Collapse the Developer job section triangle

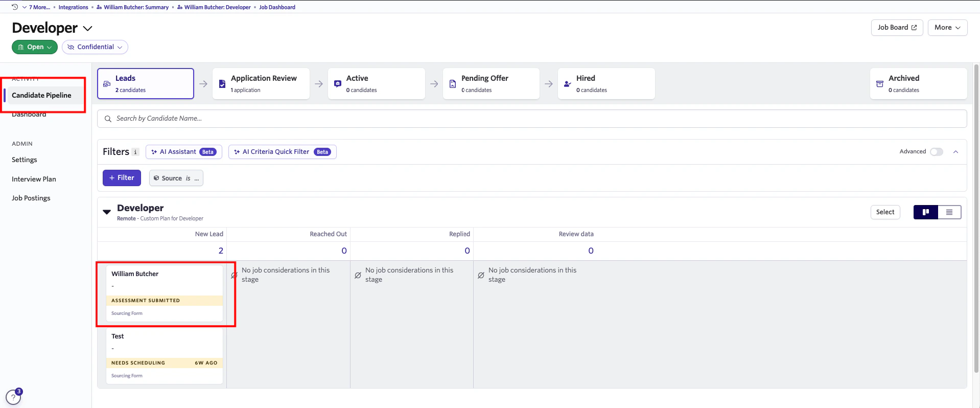[107, 212]
